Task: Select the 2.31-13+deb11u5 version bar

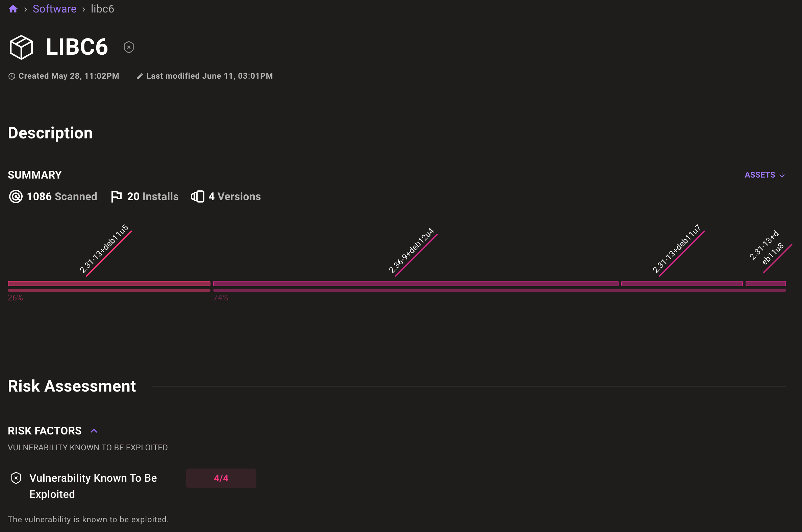Action: pos(109,284)
